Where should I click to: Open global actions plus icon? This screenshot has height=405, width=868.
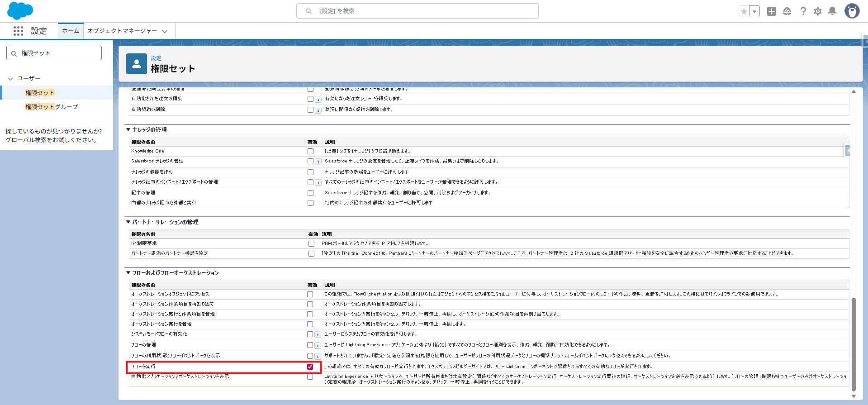click(772, 11)
